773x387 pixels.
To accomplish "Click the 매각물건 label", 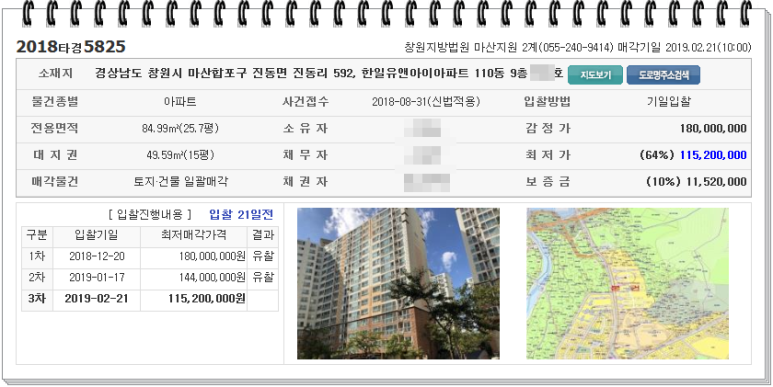I will [x=55, y=182].
